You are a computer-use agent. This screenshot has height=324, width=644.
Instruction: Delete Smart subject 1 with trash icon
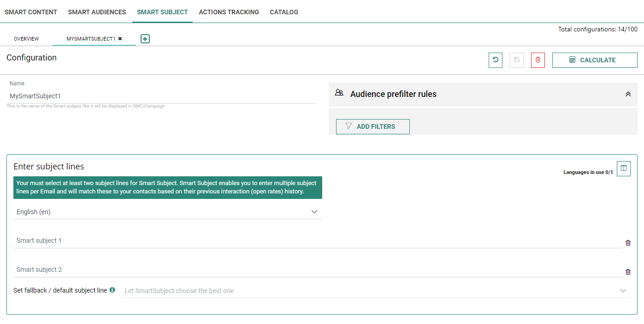tap(628, 243)
